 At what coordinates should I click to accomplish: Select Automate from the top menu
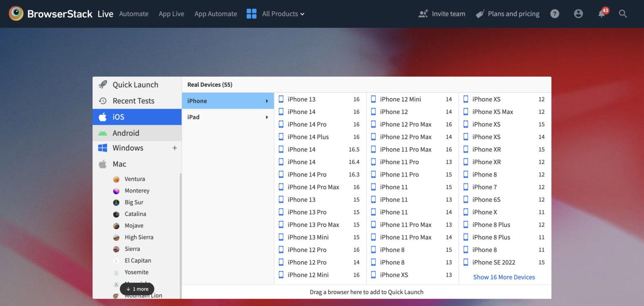(134, 13)
